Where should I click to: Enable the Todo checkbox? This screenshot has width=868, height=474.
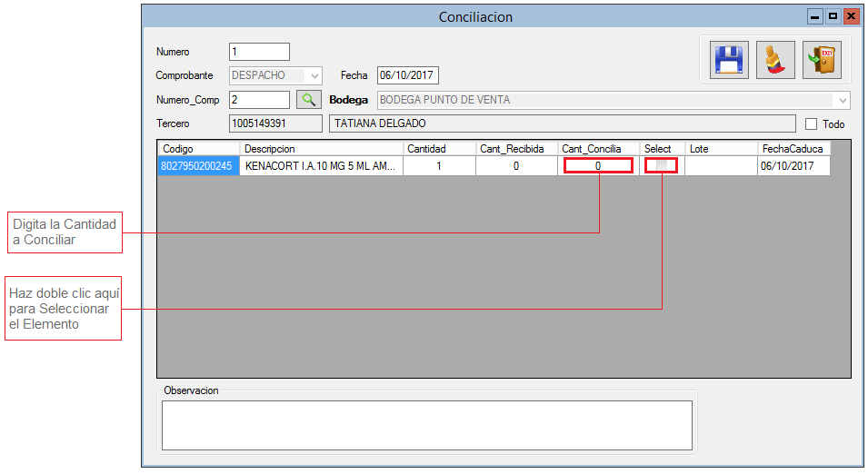pos(812,124)
